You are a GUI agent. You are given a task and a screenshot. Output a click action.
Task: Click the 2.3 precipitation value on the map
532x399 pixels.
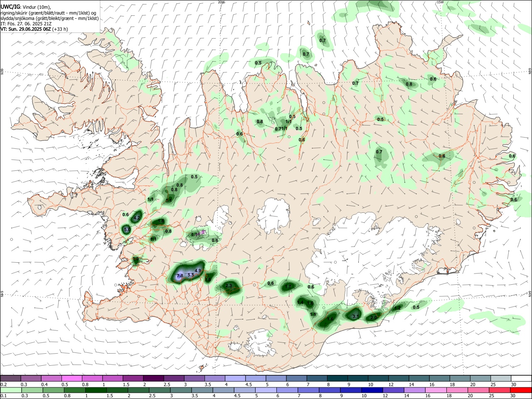[229, 286]
